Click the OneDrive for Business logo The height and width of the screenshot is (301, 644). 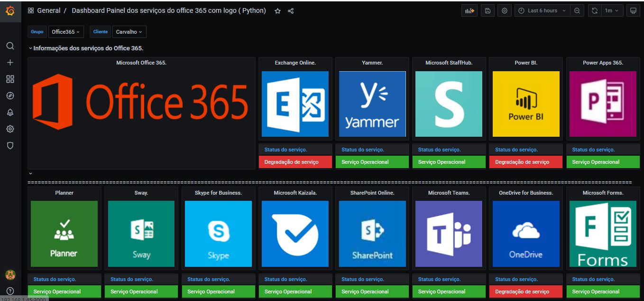pyautogui.click(x=526, y=234)
